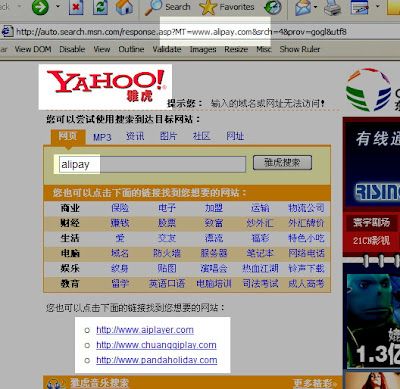This screenshot has width=400, height=389.
Task: Open Search with the magnifier icon
Action: (153, 7)
